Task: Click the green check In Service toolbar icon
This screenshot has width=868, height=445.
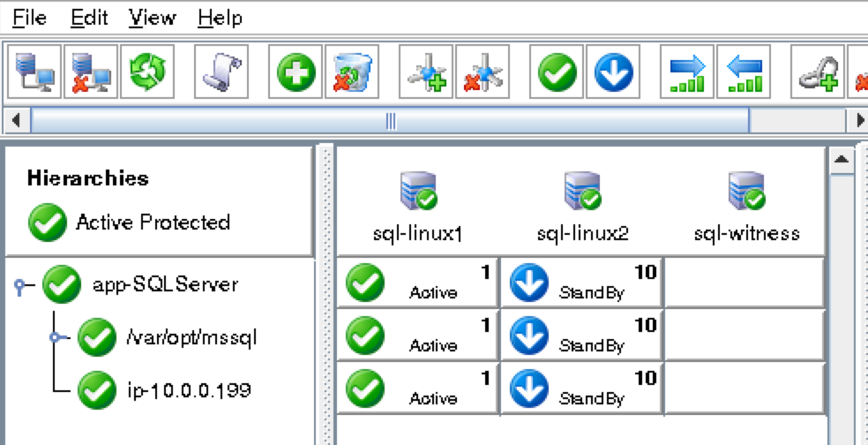Action: [x=557, y=72]
